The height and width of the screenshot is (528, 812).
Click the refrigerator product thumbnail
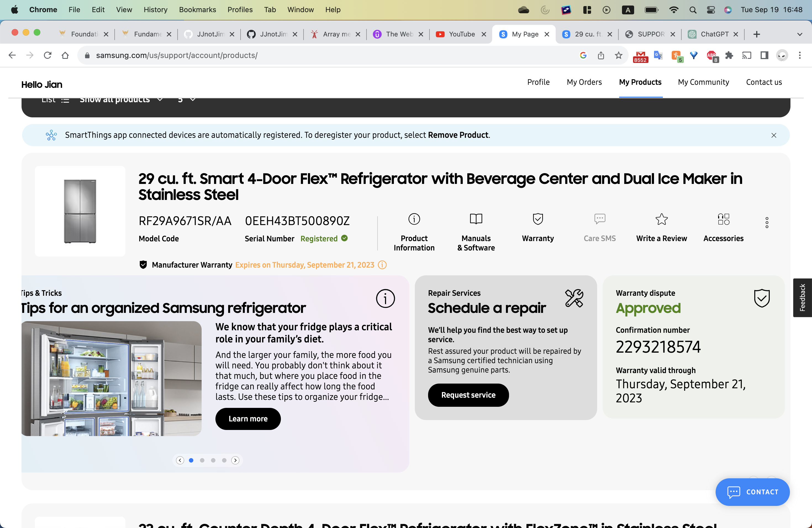(x=80, y=211)
